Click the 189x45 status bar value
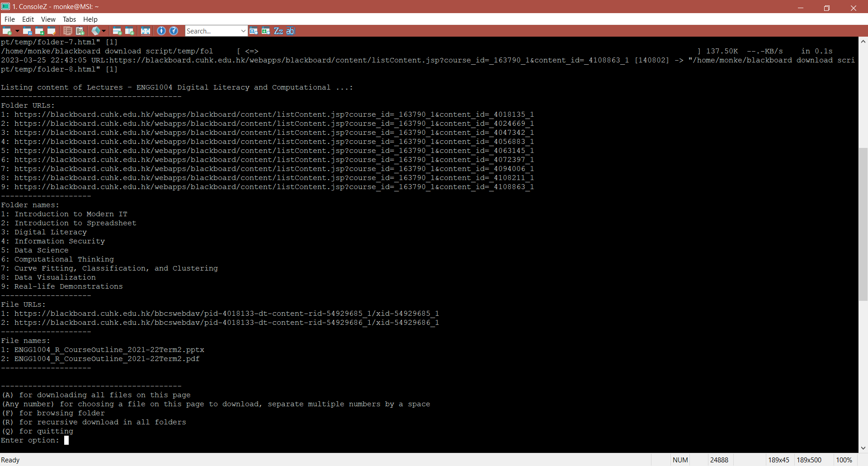Viewport: 868px width, 466px height. [778, 460]
